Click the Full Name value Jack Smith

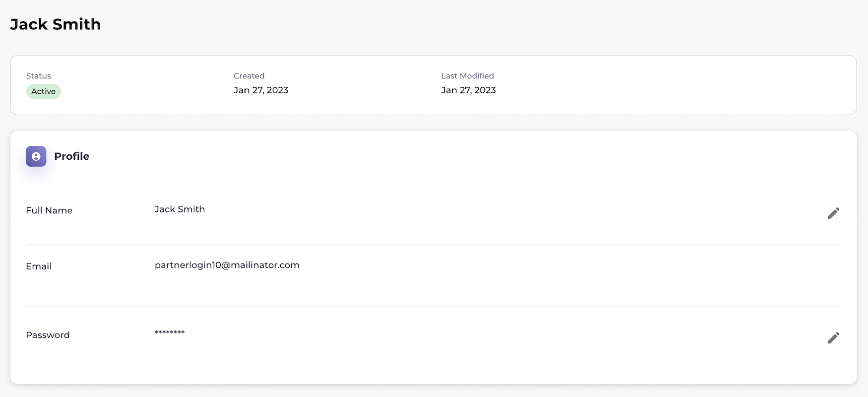pos(180,209)
